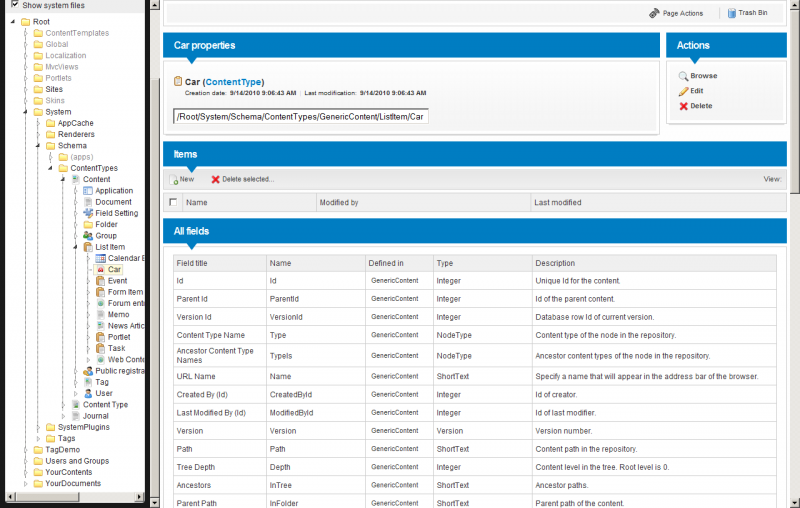Collapse the ContentTypes tree node
This screenshot has width=800, height=508.
pyautogui.click(x=51, y=168)
